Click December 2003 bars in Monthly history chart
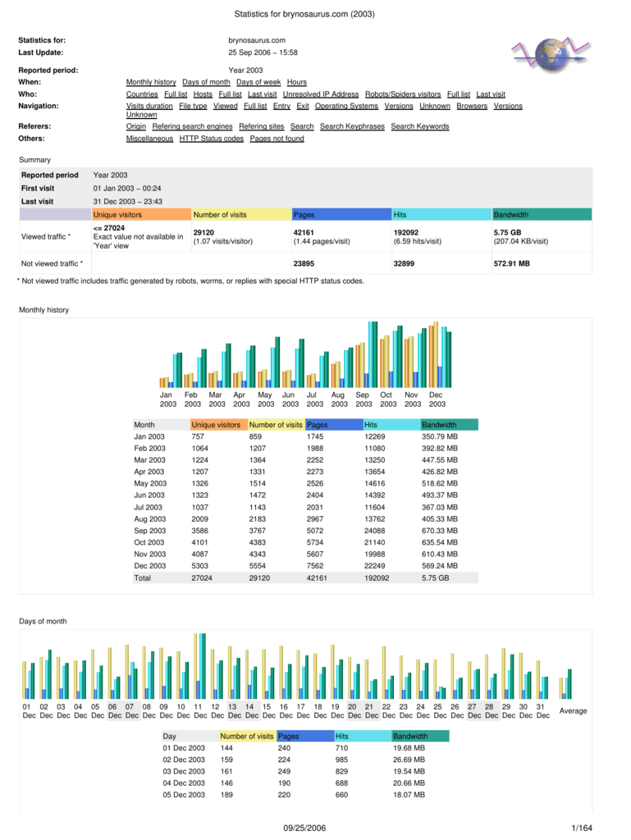Screen dimensions: 631x840 click(x=440, y=354)
